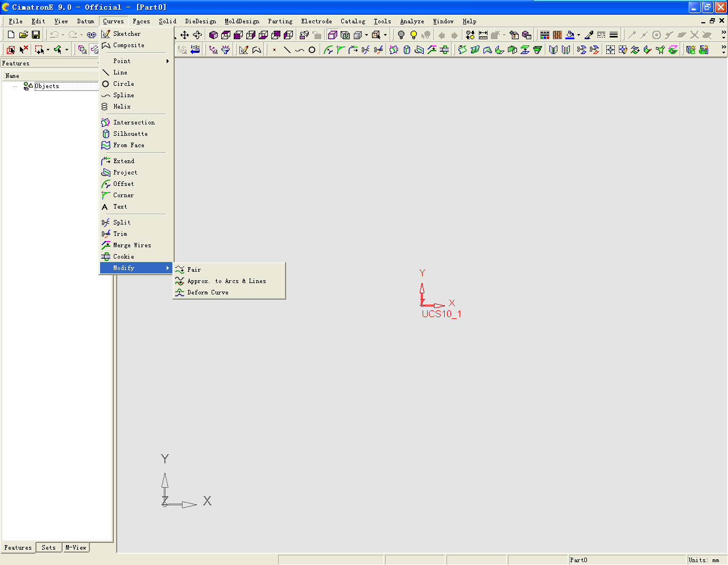Viewport: 728px width, 565px height.
Task: Click the pan (four-arrow move) icon
Action: (x=184, y=35)
